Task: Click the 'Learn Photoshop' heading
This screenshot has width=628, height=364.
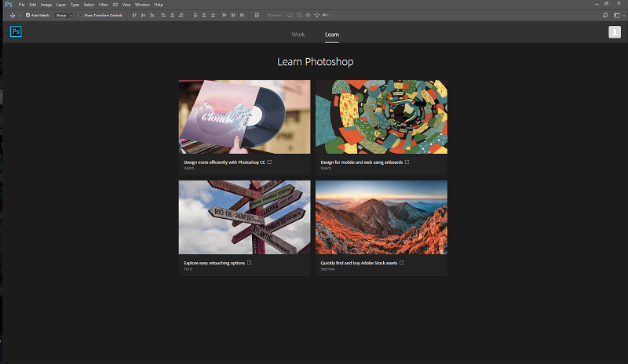Action: click(316, 62)
